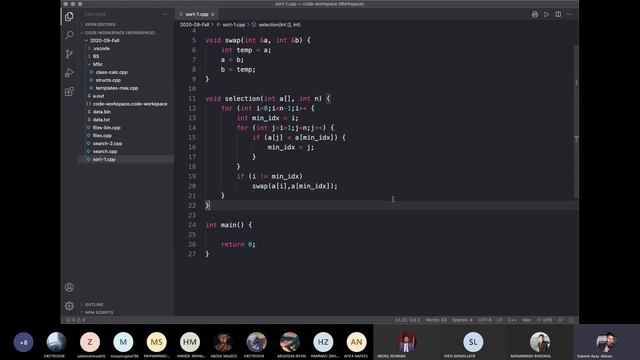Viewport: 640px width, 360px height.
Task: Select participant tile with initials SL
Action: point(473,342)
